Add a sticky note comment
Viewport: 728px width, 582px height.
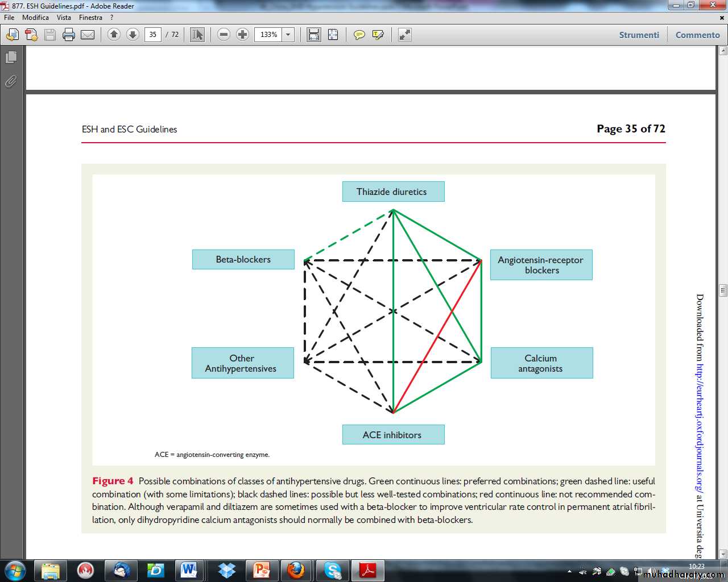(359, 35)
